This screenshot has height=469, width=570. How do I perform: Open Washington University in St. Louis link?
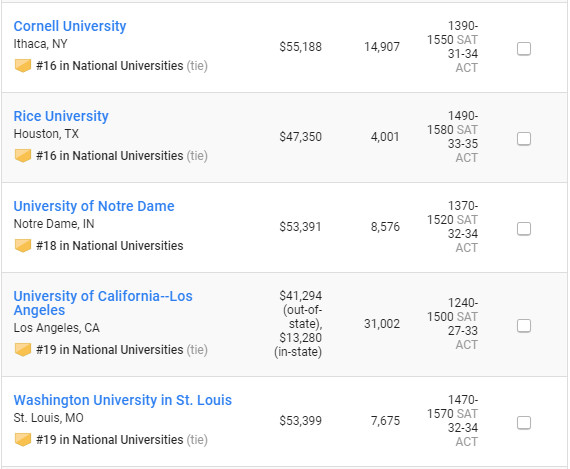123,400
